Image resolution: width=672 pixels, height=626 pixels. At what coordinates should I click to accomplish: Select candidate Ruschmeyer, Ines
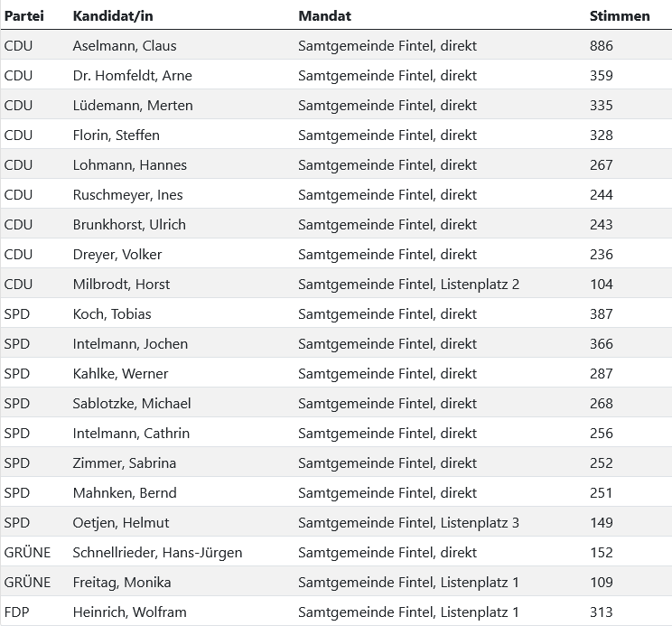127,194
